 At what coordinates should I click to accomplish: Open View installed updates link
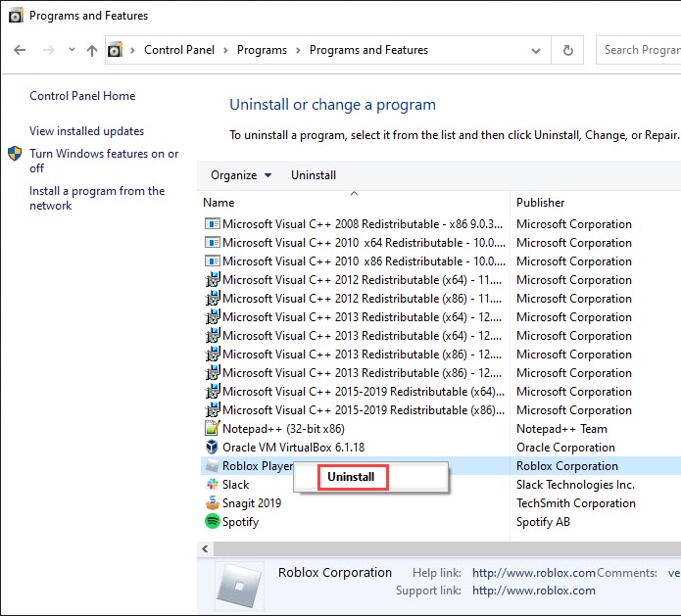tap(86, 131)
